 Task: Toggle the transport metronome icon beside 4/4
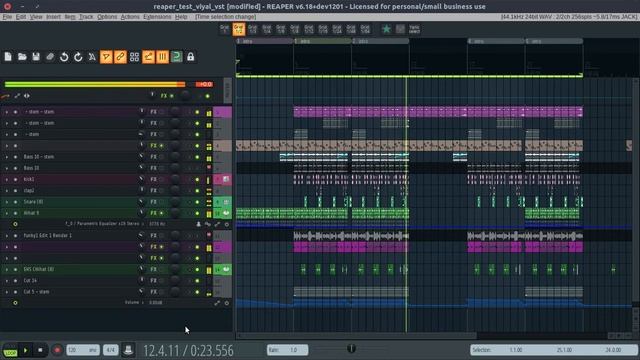tap(128, 350)
